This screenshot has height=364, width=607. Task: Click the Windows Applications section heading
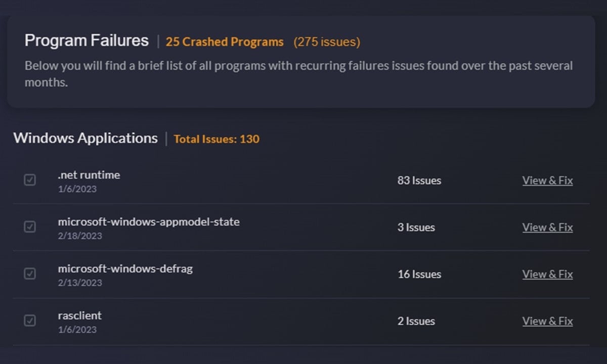pyautogui.click(x=85, y=139)
